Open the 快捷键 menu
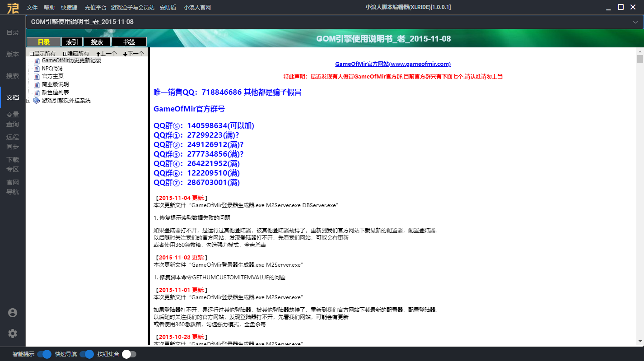Viewport: 644px width, 361px height. pyautogui.click(x=69, y=8)
